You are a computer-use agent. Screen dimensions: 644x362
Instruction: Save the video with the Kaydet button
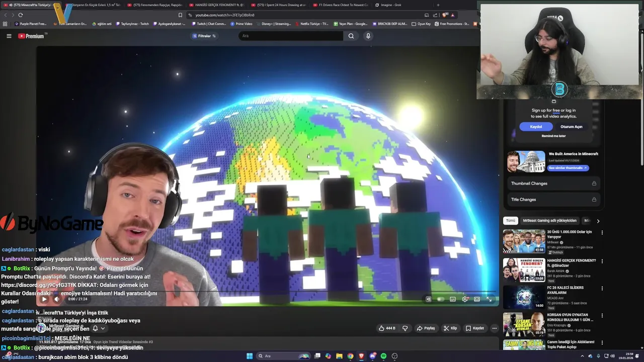475,328
